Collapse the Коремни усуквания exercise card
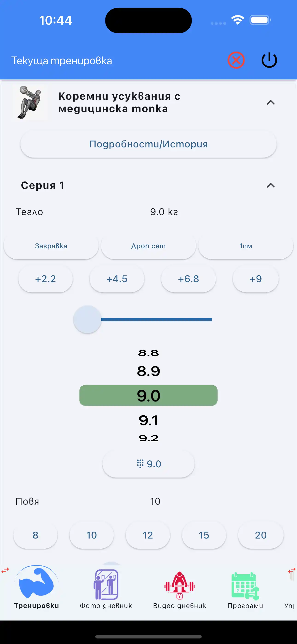 click(x=271, y=102)
